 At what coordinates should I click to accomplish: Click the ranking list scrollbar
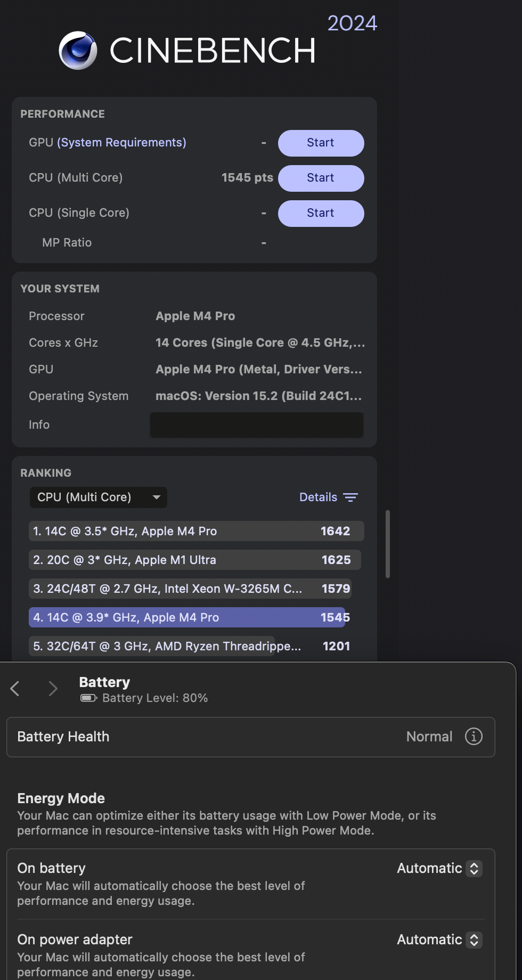click(388, 544)
